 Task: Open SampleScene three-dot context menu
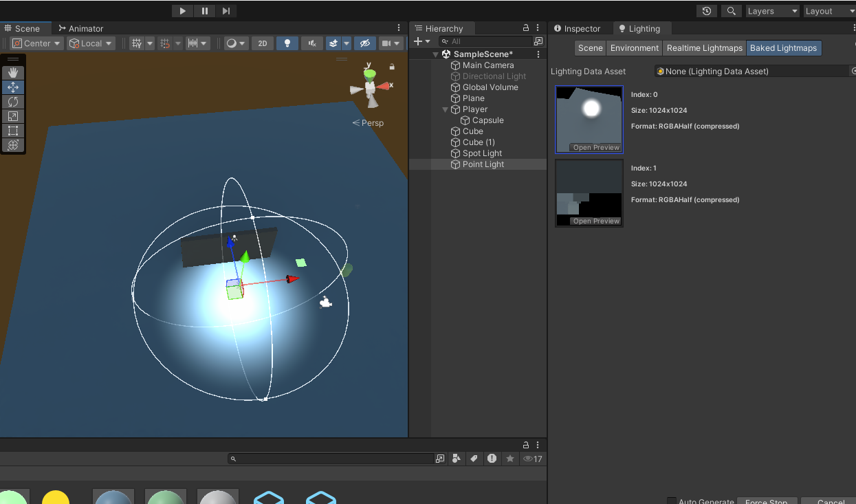pyautogui.click(x=538, y=54)
